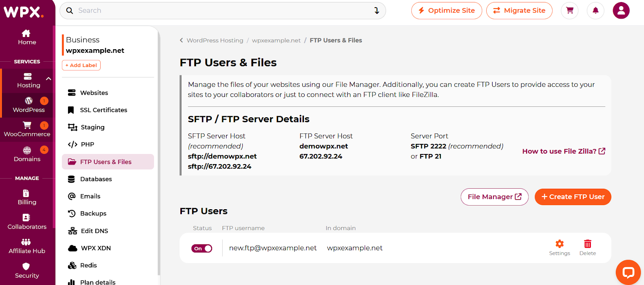The image size is (644, 285).
Task: Click Optimize Site button
Action: pyautogui.click(x=446, y=10)
